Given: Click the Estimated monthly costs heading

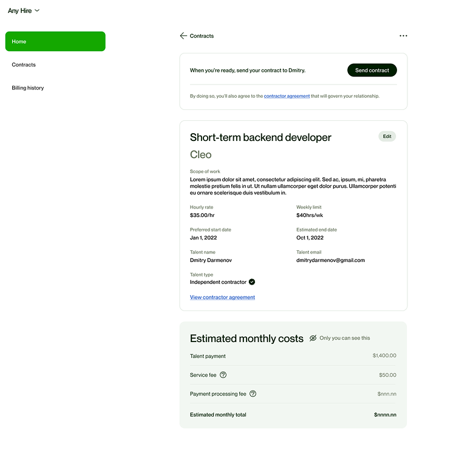Looking at the screenshot, I should (x=246, y=338).
